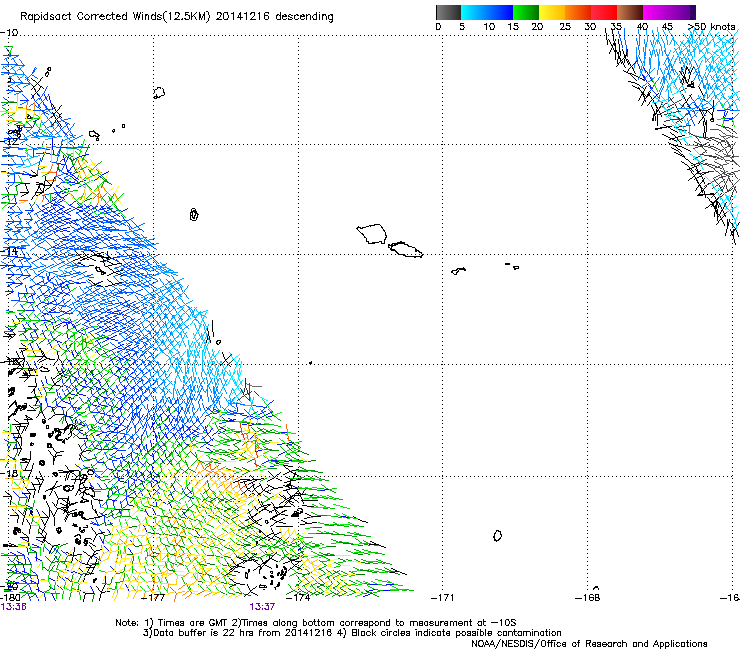
Task: Click the gray 0–5 knots color bar segment
Action: [x=448, y=12]
